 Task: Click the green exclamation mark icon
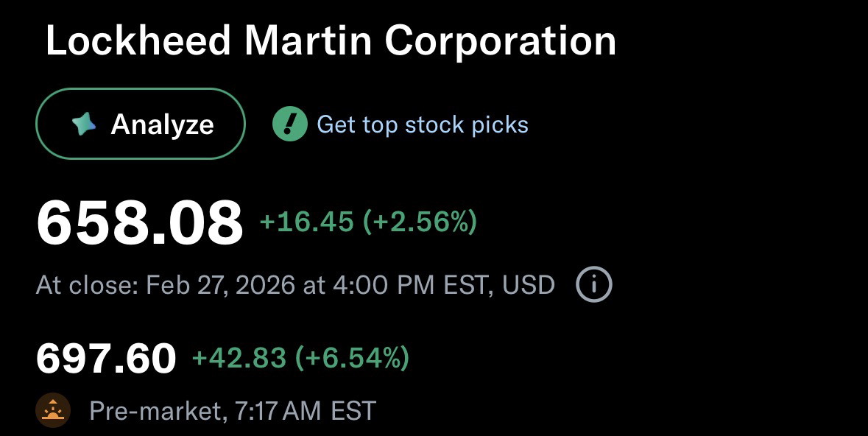click(x=289, y=124)
